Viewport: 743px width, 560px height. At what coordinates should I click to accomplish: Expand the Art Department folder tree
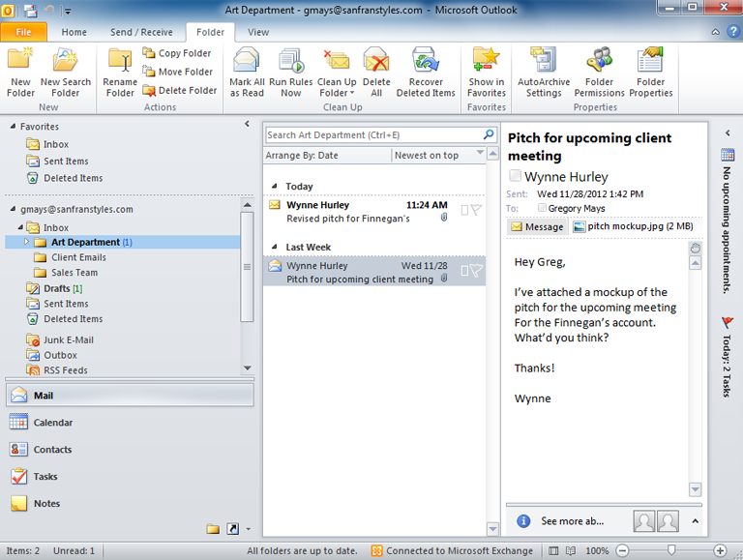tap(27, 242)
